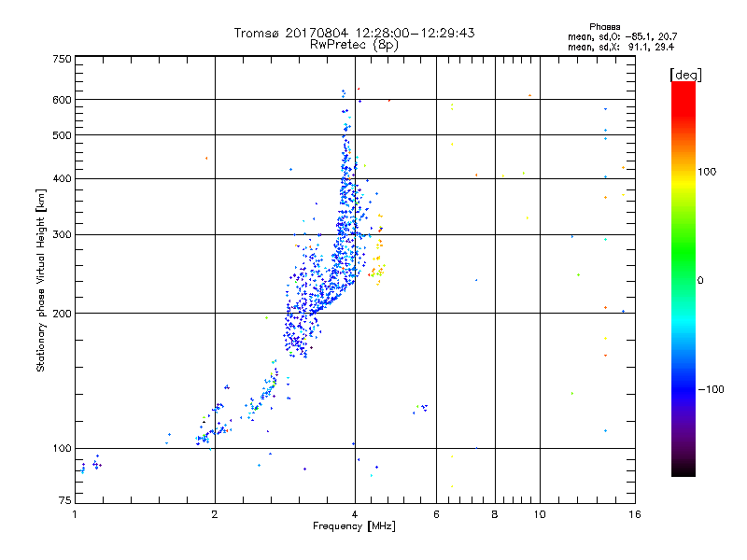Click the y-axis tick label '400'
This screenshot has width=747, height=560.
(62, 179)
